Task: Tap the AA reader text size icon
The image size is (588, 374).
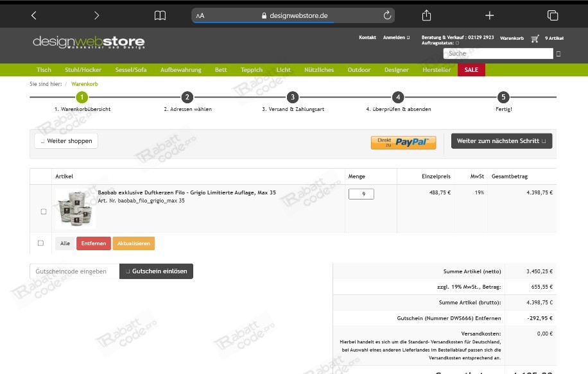Action: click(x=200, y=16)
